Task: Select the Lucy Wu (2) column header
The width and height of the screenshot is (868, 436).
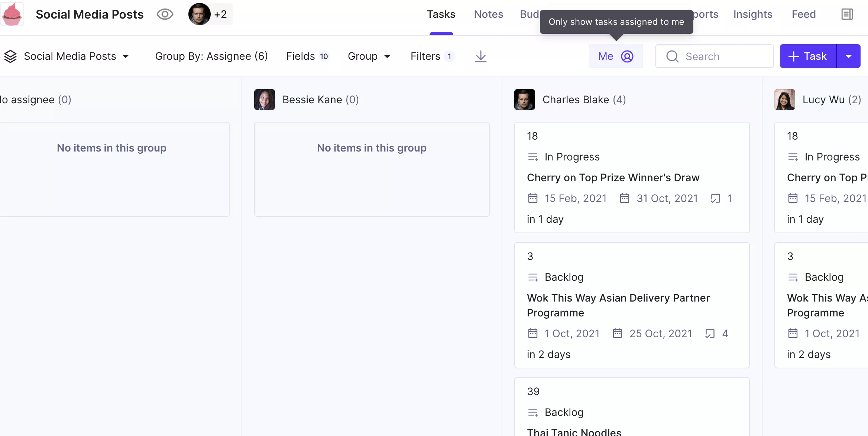Action: (x=832, y=100)
